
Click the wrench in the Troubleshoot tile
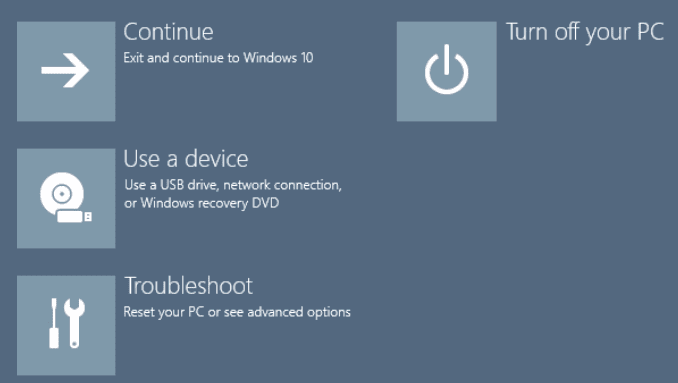point(74,323)
